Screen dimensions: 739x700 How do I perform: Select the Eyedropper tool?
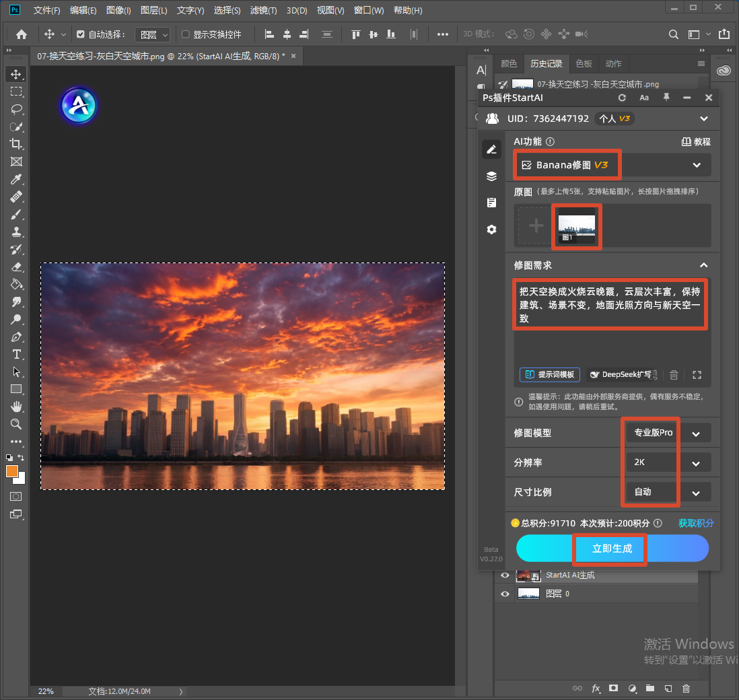click(16, 179)
